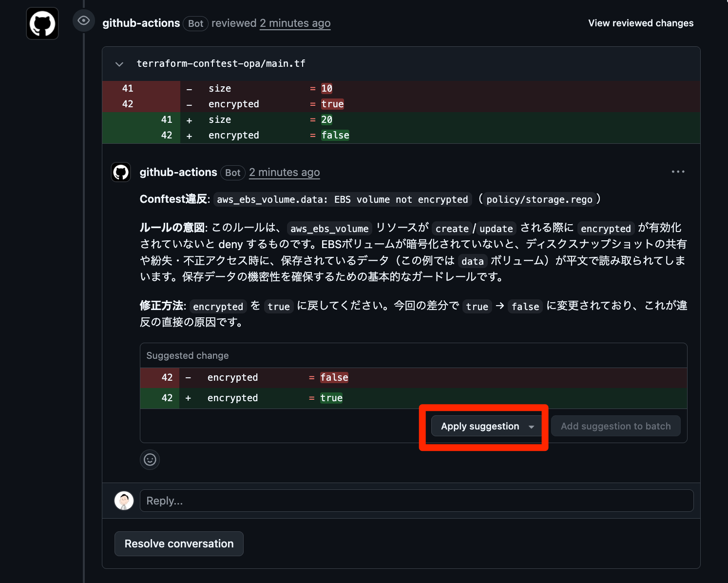The image size is (728, 583).
Task: Click suggested removed line encrypted = false
Action: [414, 378]
